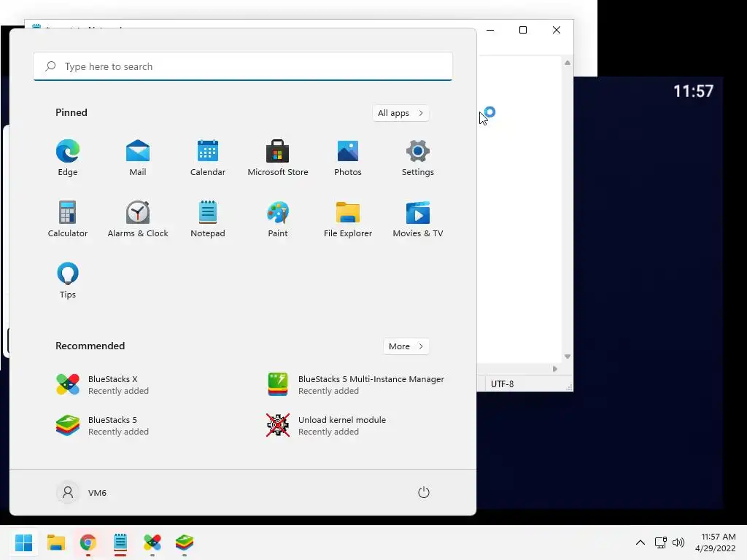The image size is (747, 560).
Task: Open Edge from pinned apps
Action: [68, 158]
